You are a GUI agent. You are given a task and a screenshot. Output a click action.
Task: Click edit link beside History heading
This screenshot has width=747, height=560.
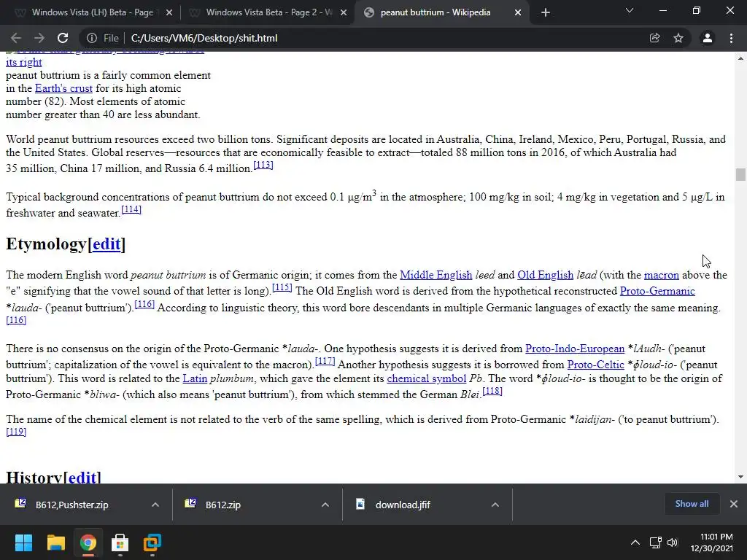[x=82, y=477]
